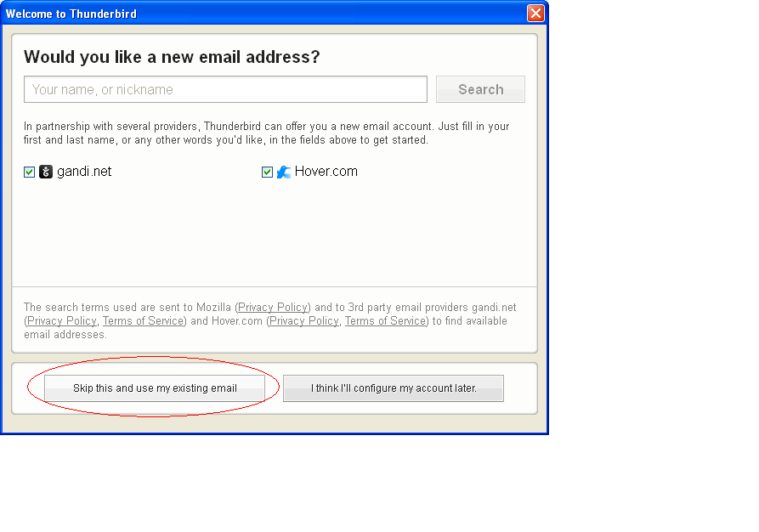Click the Hover.com bird logo icon
Image resolution: width=759 pixels, height=532 pixels.
pos(284,172)
